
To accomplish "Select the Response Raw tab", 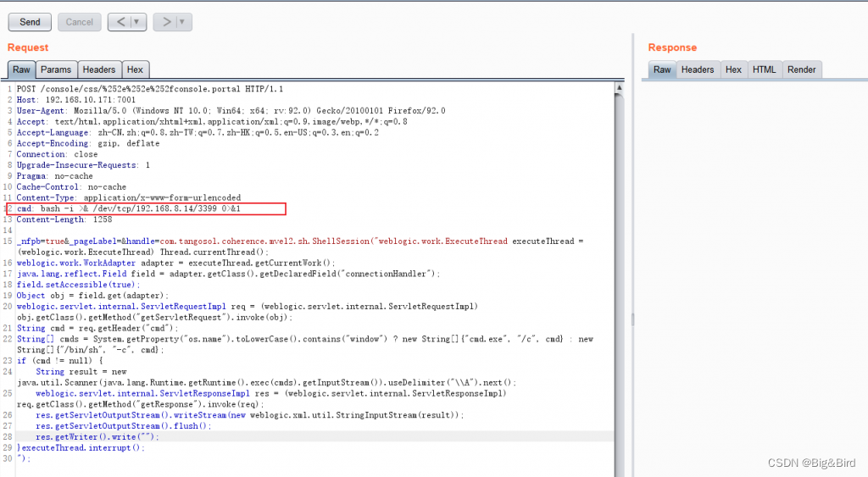I will (662, 69).
